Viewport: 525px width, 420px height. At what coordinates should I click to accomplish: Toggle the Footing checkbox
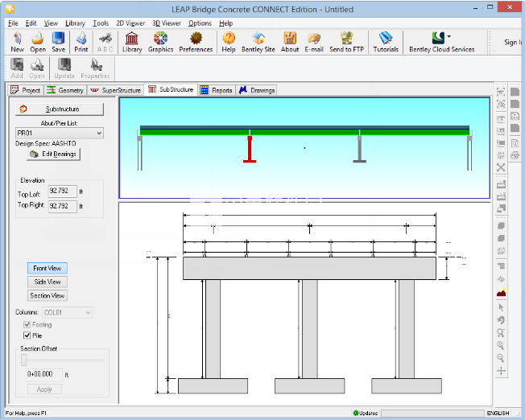[x=27, y=324]
